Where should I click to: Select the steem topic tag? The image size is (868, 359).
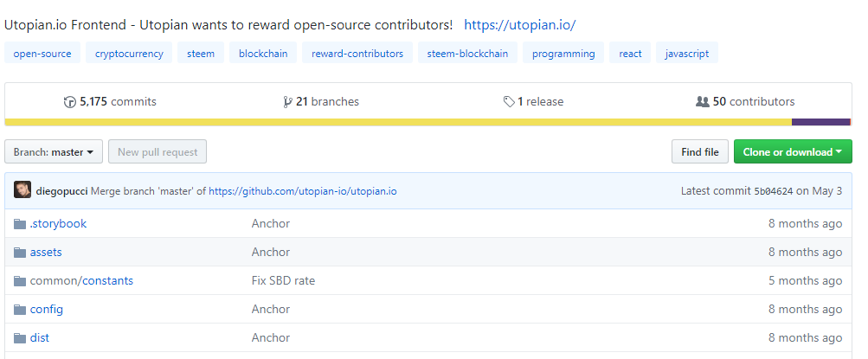pos(201,54)
